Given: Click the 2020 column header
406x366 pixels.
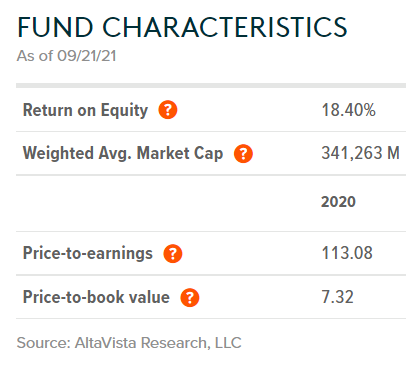Looking at the screenshot, I should 338,202.
